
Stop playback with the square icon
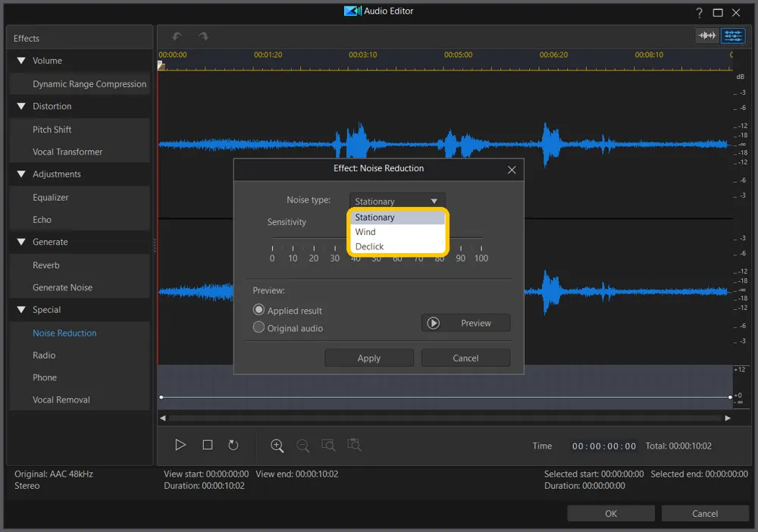pos(208,445)
